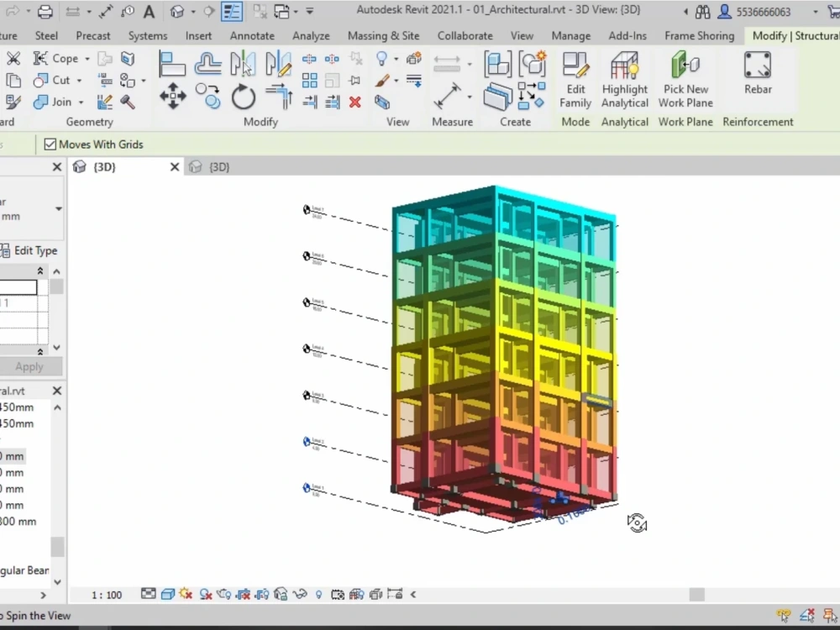Open the 1:100 view scale control

tap(106, 594)
